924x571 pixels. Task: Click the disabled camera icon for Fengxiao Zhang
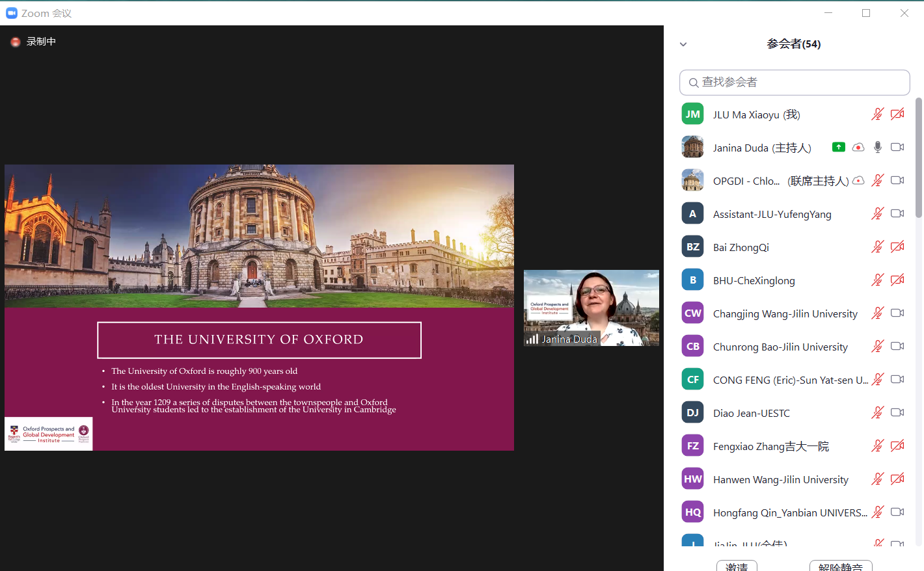click(897, 445)
